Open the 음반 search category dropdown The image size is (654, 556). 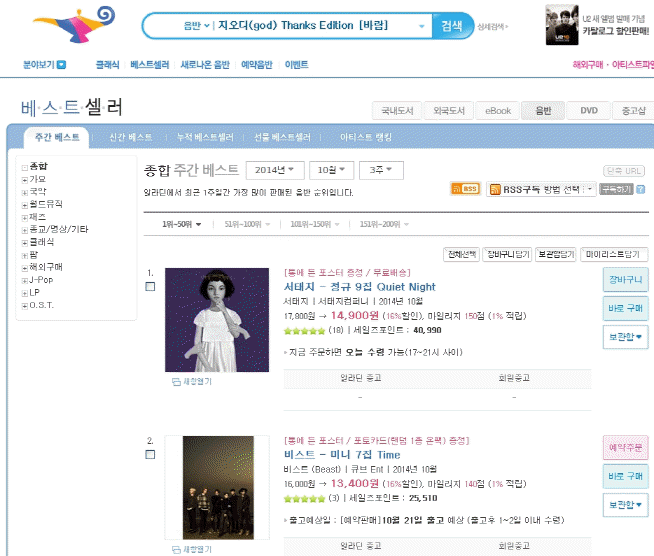[x=196, y=26]
